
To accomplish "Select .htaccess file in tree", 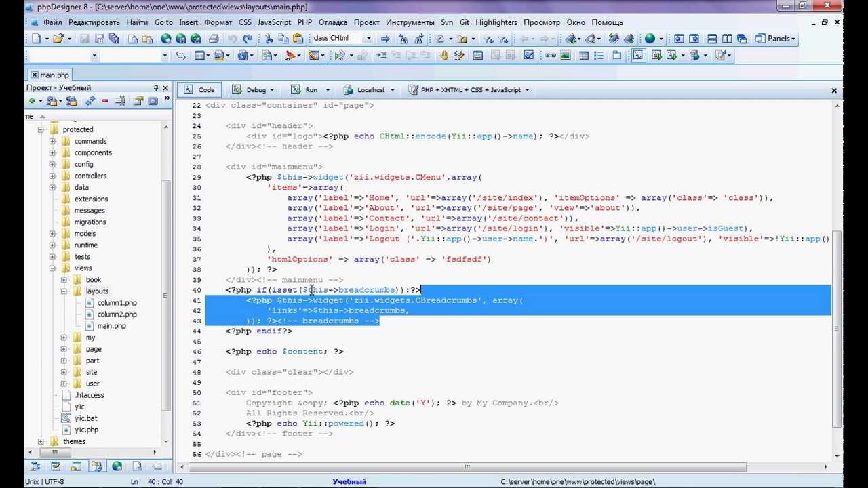I will pos(90,395).
